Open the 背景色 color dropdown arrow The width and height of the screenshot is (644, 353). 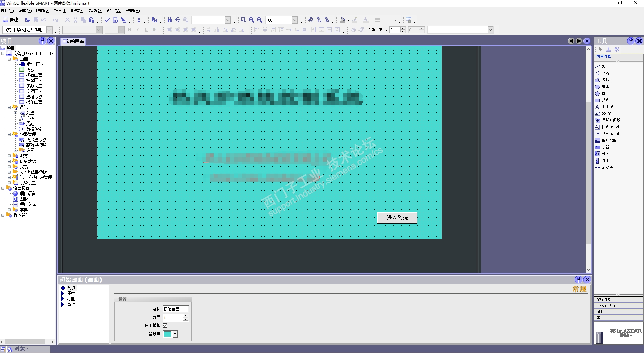click(175, 334)
